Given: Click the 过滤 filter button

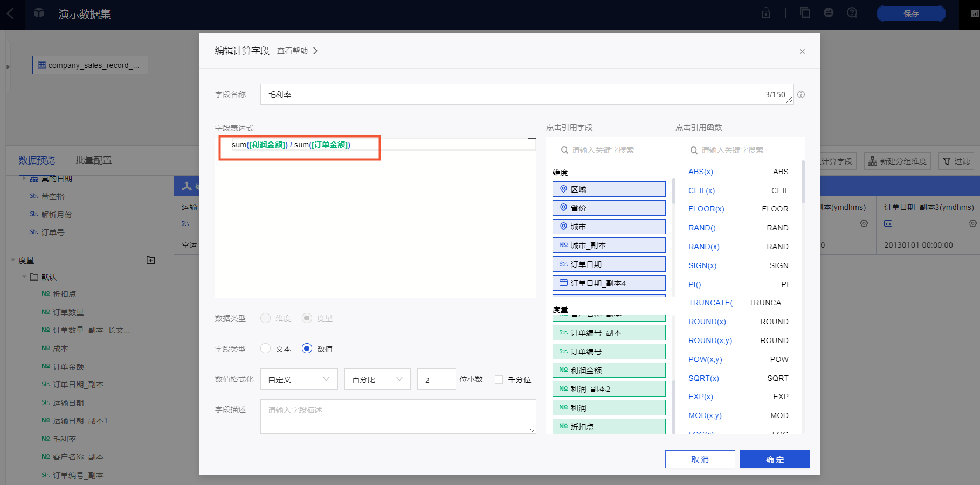Looking at the screenshot, I should 956,161.
